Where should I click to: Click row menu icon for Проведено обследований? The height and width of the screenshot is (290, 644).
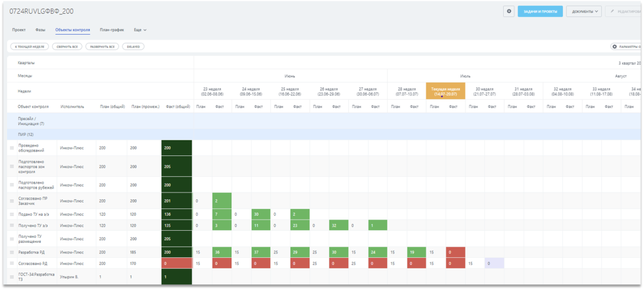click(x=11, y=148)
